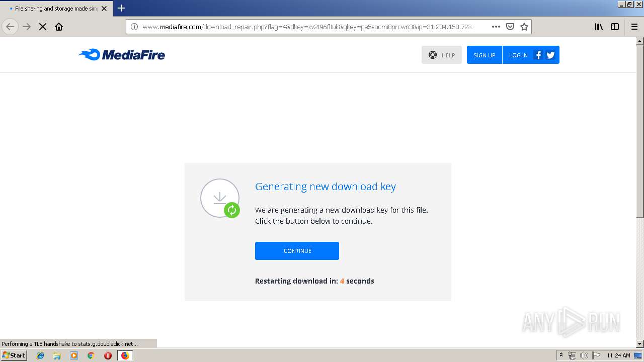
Task: Open the Action Center flag icon
Action: pos(596,355)
